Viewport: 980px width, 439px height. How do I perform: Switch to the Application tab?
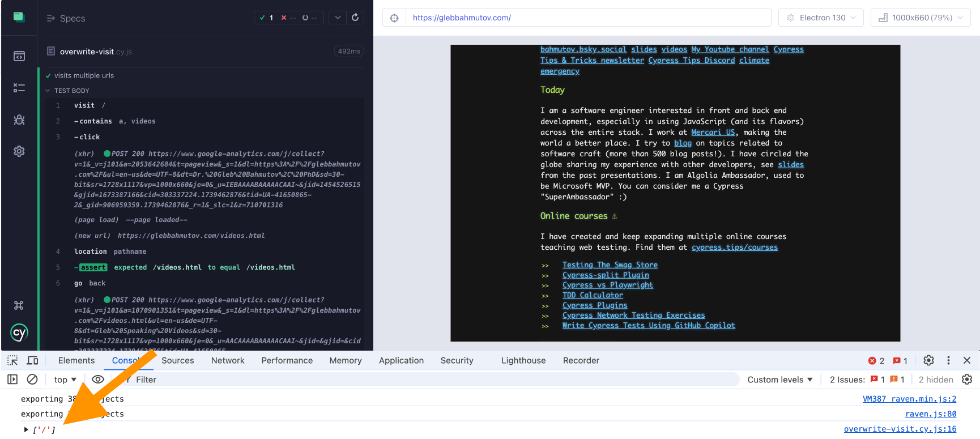pyautogui.click(x=402, y=360)
